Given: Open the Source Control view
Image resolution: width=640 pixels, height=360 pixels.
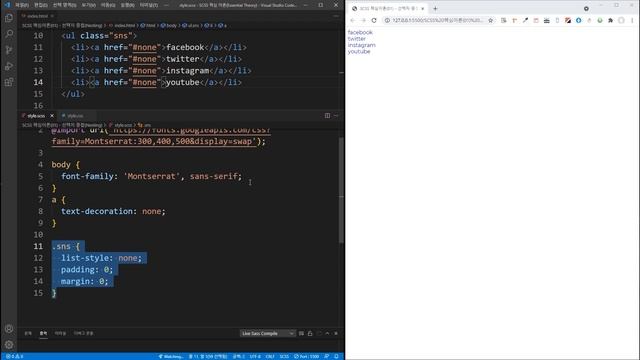Looking at the screenshot, I should click(x=9, y=50).
